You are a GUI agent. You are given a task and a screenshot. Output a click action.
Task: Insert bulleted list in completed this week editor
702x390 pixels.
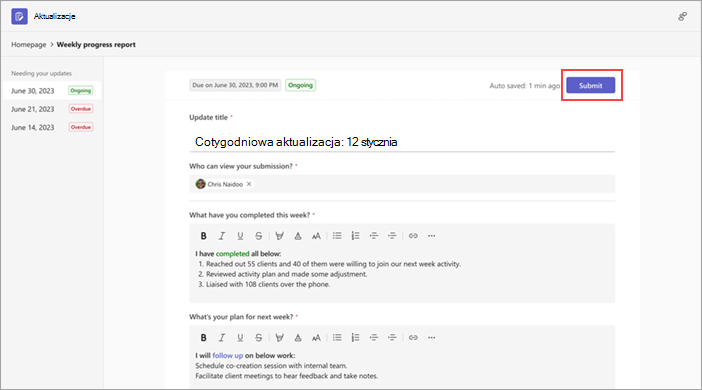337,236
